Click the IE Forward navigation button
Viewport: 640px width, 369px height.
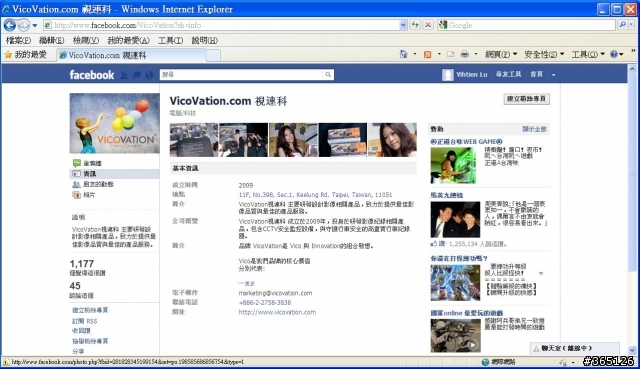pos(24,25)
